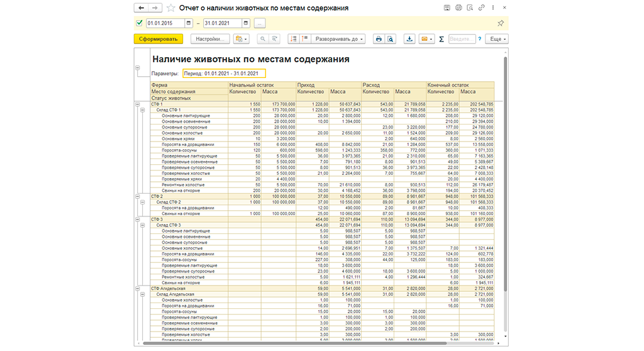This screenshot has width=644, height=351.
Task: Open the Разворачивать до dropdown
Action: point(338,39)
